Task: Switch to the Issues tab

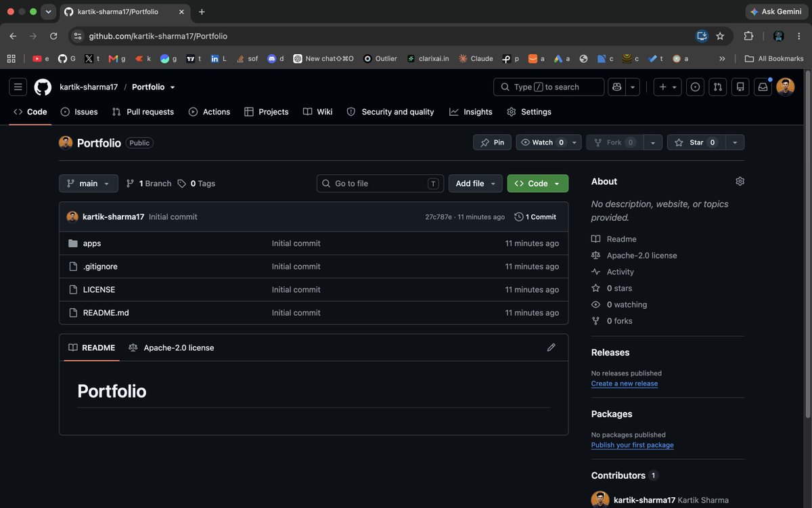Action: (78, 112)
